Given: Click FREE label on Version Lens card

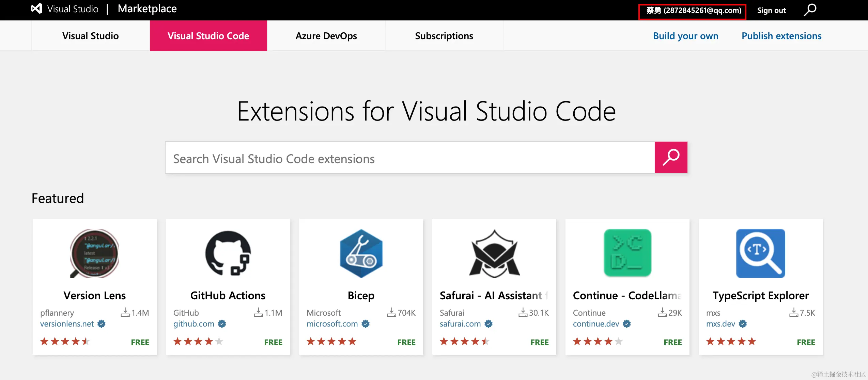Looking at the screenshot, I should tap(140, 342).
